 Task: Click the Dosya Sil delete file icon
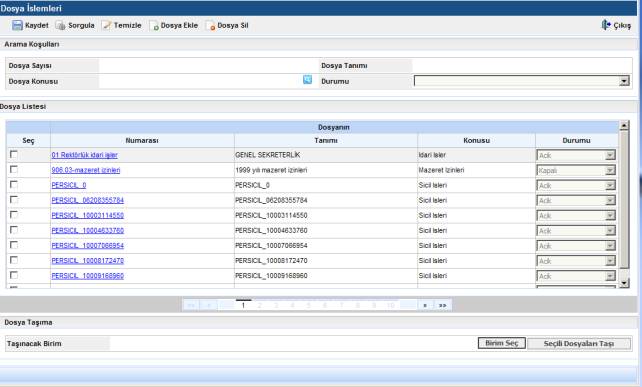tap(210, 26)
